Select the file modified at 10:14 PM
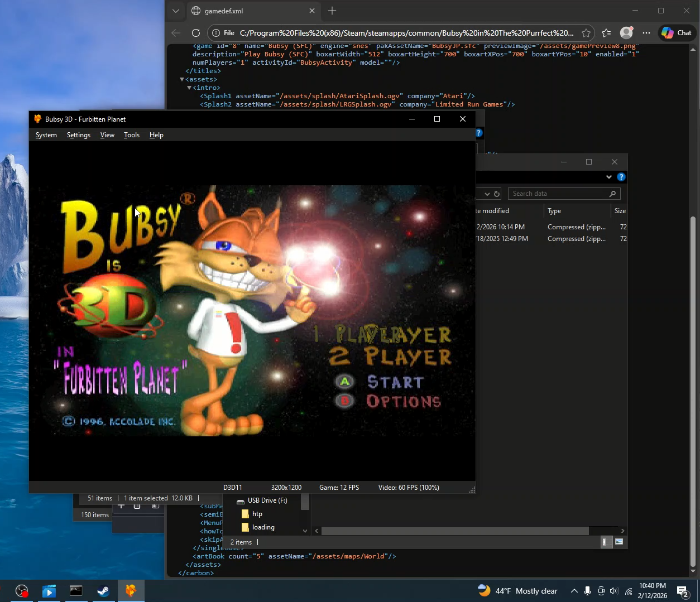The image size is (700, 602). (552, 227)
